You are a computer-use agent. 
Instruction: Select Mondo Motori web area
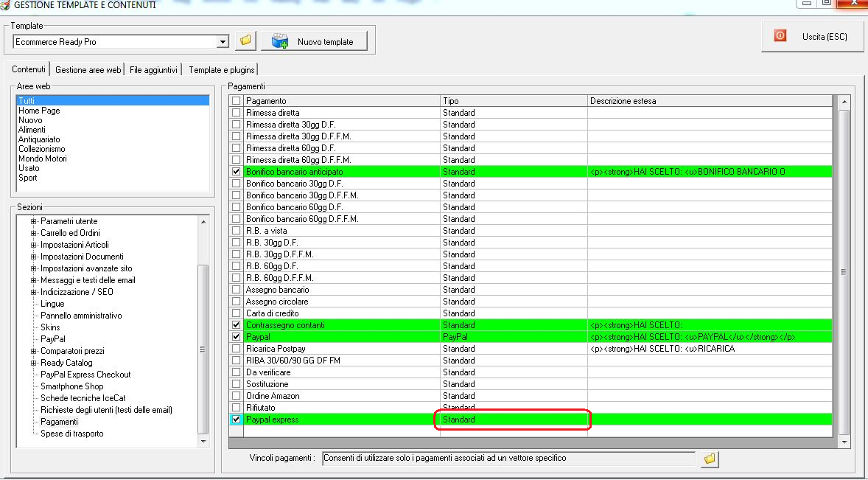(43, 159)
